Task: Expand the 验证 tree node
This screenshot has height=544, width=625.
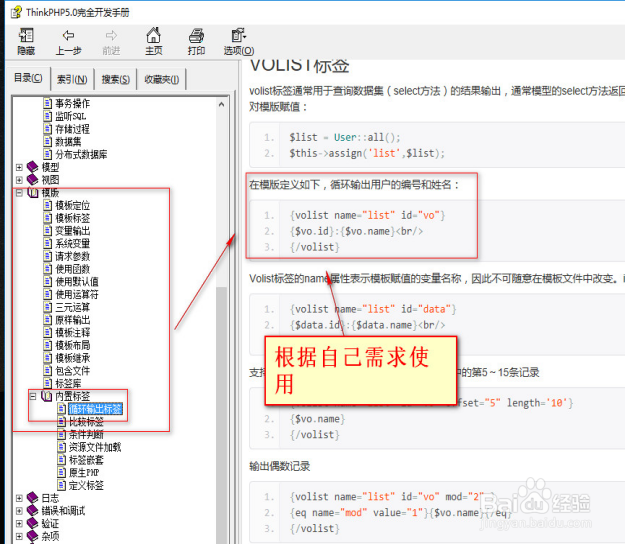Action: pyautogui.click(x=19, y=524)
